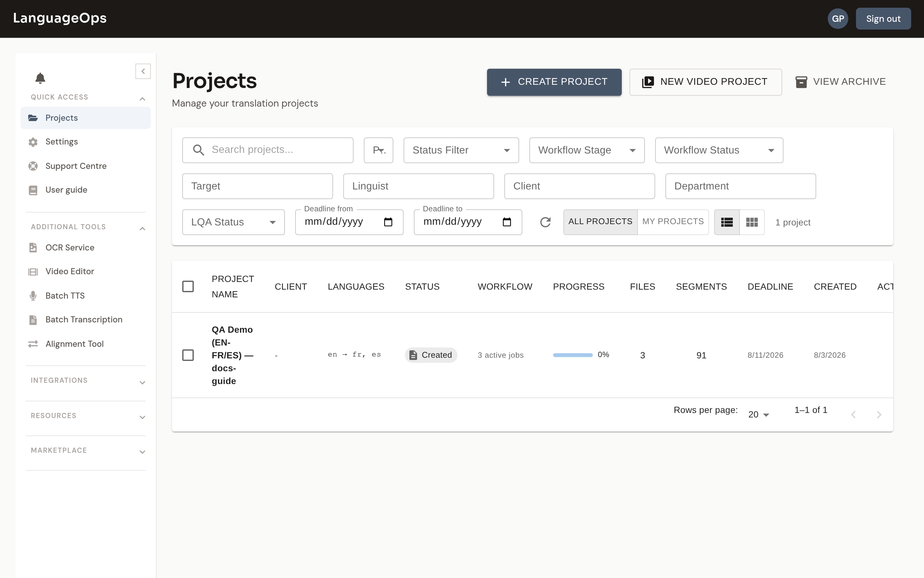Show My Projects toggle
Screen dimensions: 924x578
tap(673, 222)
